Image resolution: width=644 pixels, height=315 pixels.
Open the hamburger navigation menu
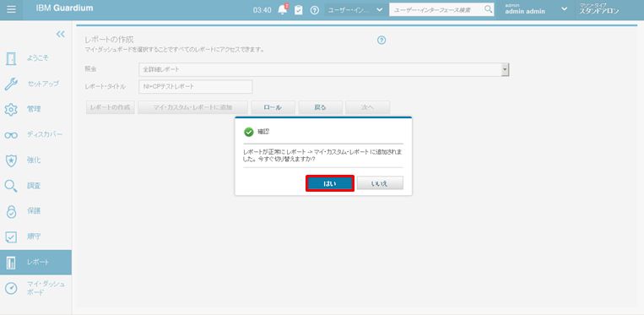[12, 9]
